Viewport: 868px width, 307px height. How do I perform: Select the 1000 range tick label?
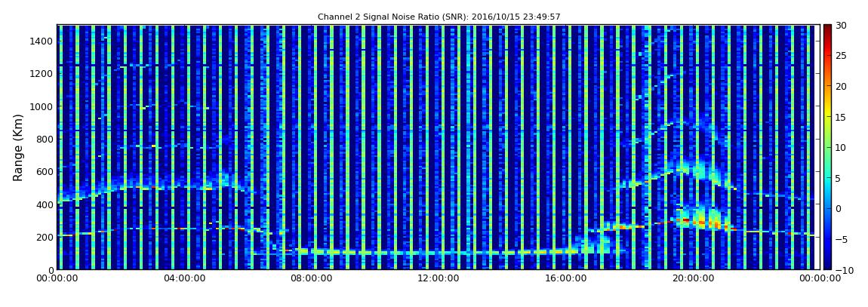tap(42, 106)
